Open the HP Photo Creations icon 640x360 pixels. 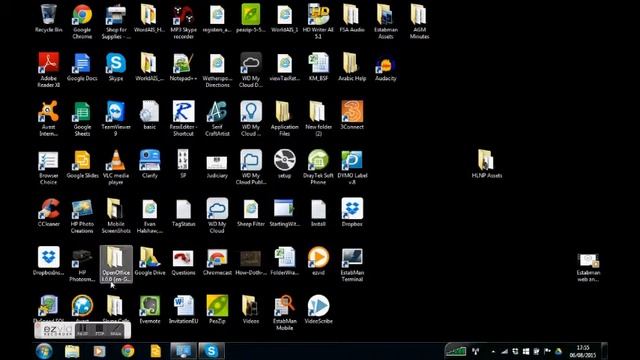(82, 216)
